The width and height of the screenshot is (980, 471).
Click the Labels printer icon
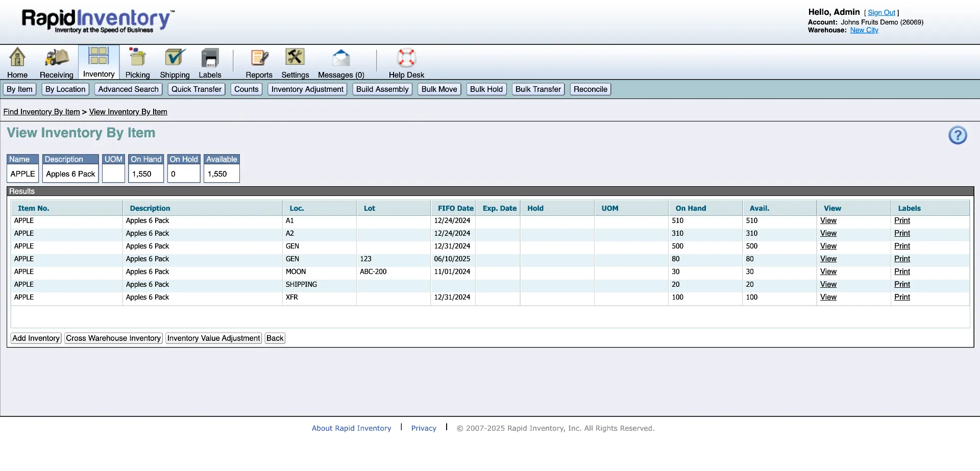(210, 58)
